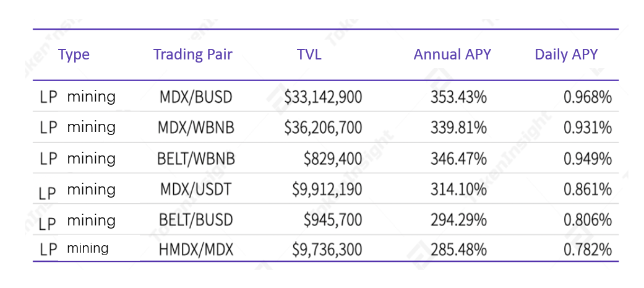
Task: Click the $33,142,900 TVL value
Action: click(323, 97)
